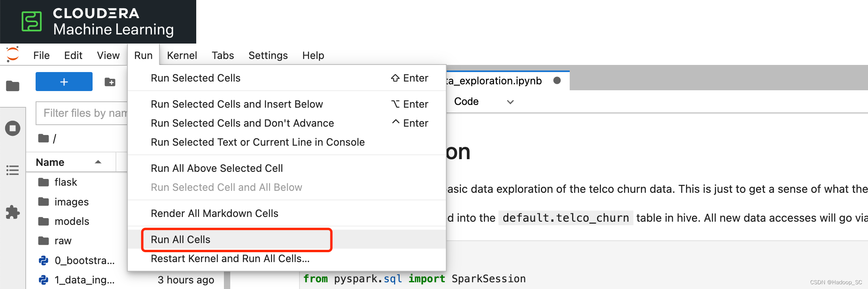Open the Tabs menu
Screen dimensions: 868x289
pyautogui.click(x=223, y=55)
